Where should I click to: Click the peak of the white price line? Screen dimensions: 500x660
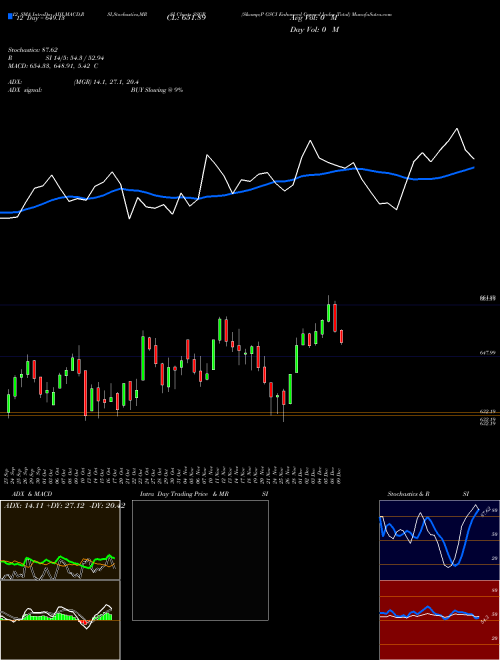pos(457,129)
